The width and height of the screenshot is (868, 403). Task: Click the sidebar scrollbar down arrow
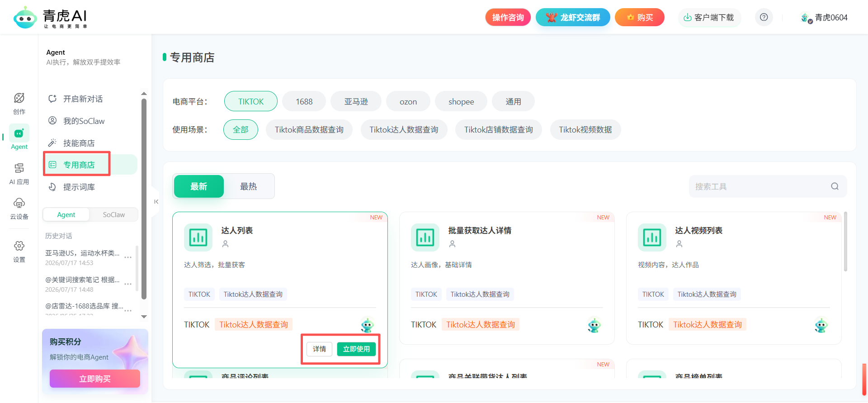pyautogui.click(x=144, y=317)
